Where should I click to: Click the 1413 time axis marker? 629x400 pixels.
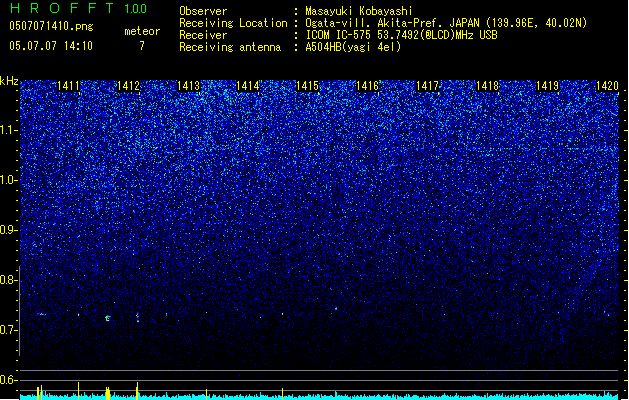pos(188,86)
